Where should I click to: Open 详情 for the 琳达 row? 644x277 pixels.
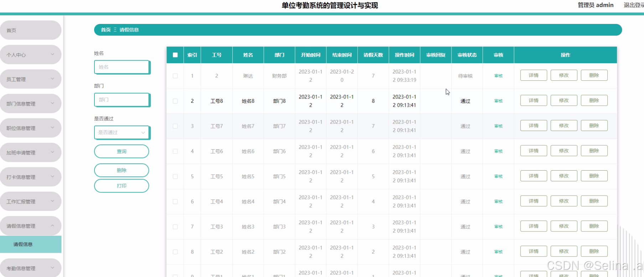[x=534, y=75]
